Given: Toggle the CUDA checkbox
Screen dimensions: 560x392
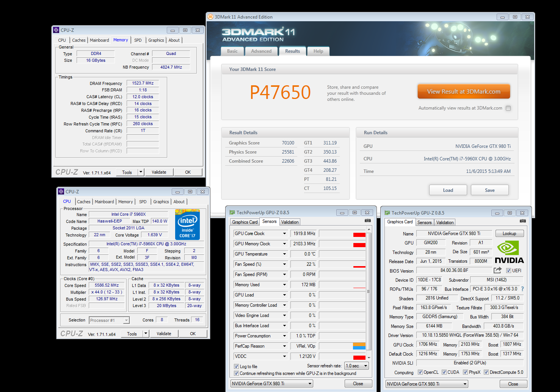Looking at the screenshot, I should [444, 372].
